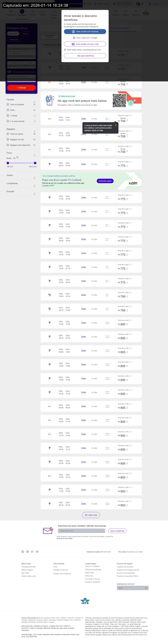Click the QR code in app banner

(x=119, y=100)
